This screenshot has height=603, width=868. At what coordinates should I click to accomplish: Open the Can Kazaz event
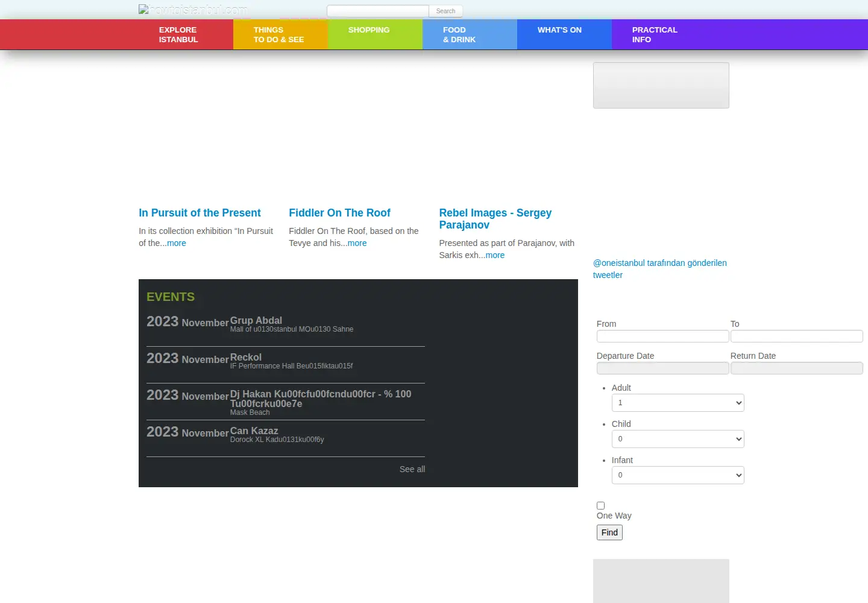[254, 431]
